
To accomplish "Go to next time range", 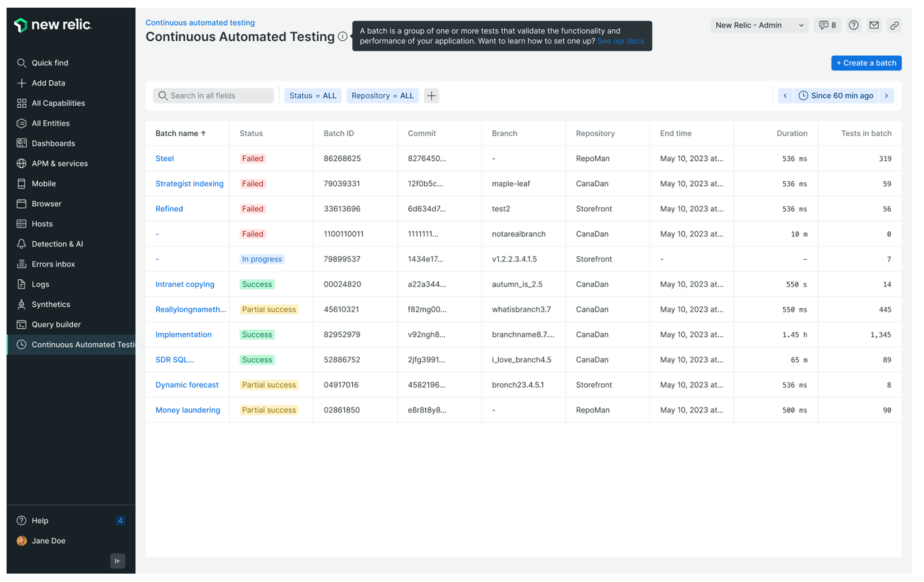I will pyautogui.click(x=886, y=95).
